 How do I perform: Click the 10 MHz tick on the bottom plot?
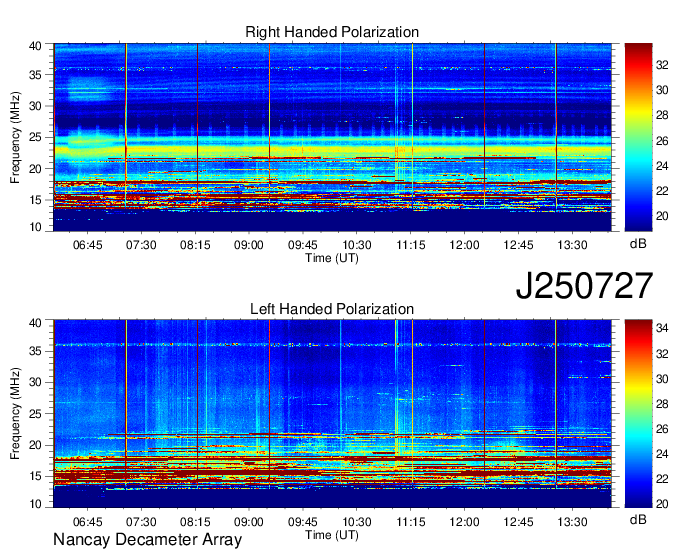coord(36,504)
